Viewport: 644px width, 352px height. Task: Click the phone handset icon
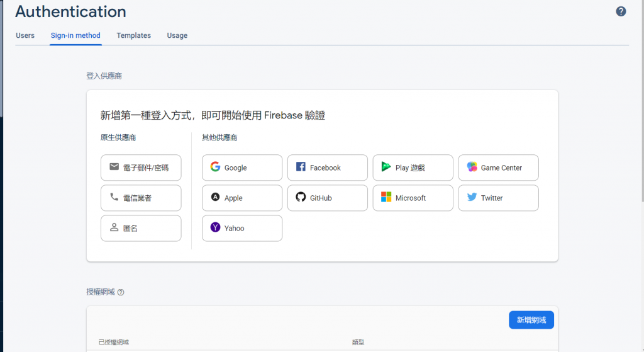(x=114, y=197)
